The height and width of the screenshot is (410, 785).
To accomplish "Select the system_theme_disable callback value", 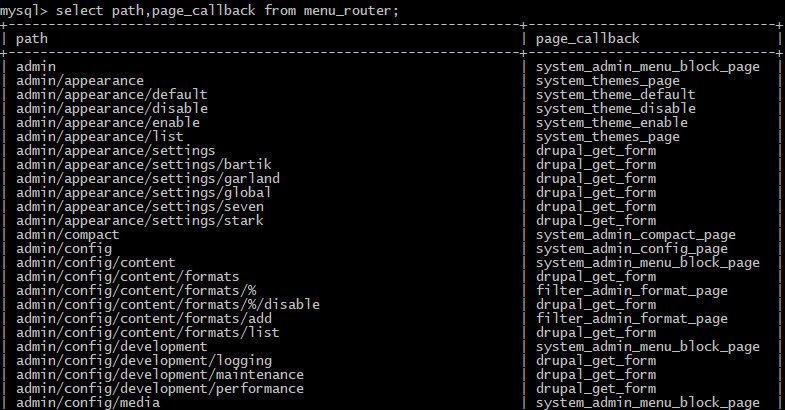I will pyautogui.click(x=616, y=108).
